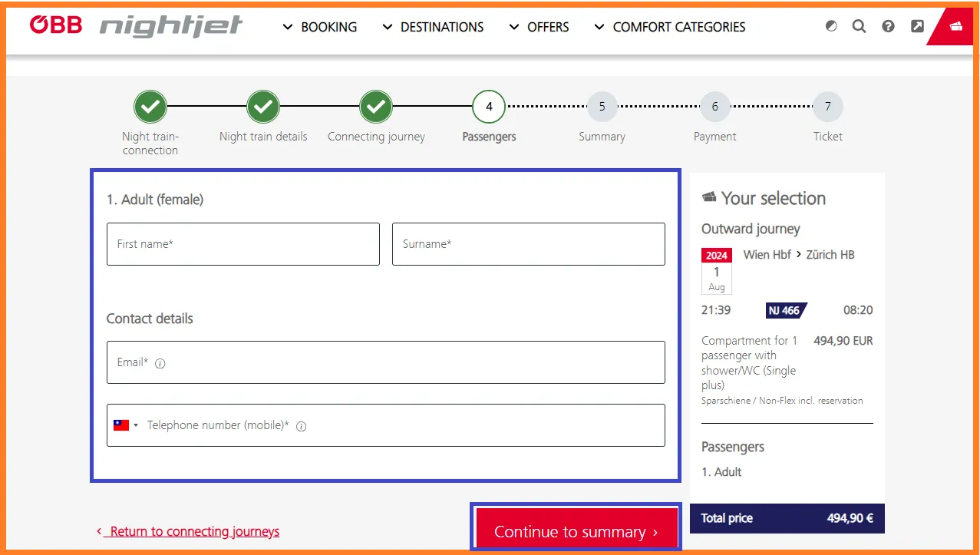The width and height of the screenshot is (980, 555).
Task: Select step 5 Summary in the progress bar
Action: point(602,107)
